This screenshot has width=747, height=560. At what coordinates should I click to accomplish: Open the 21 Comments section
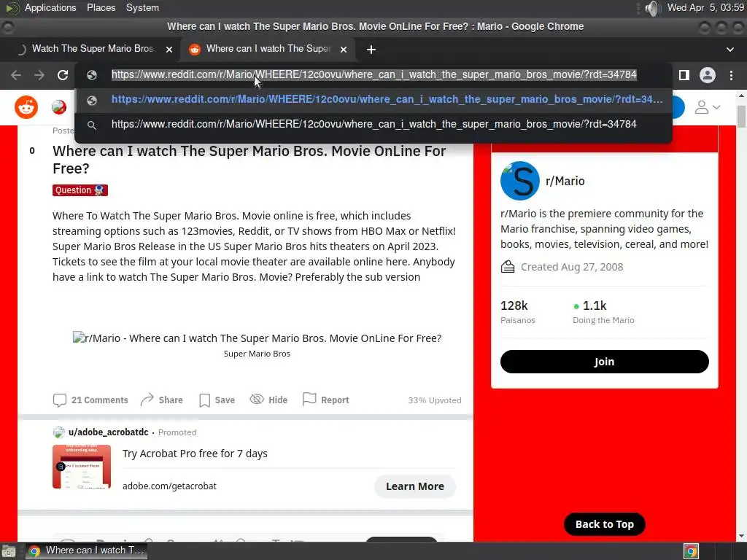pos(90,400)
